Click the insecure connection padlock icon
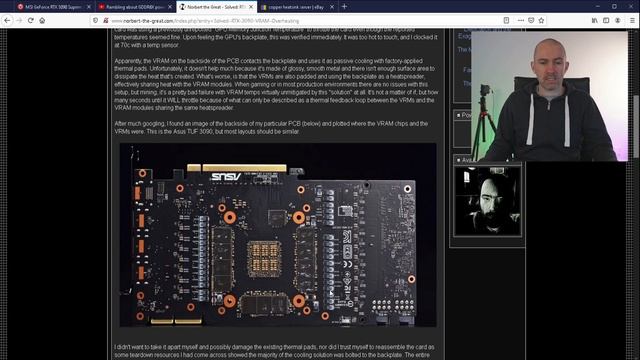Image resolution: width=640 pixels, height=360 pixels. (x=105, y=20)
